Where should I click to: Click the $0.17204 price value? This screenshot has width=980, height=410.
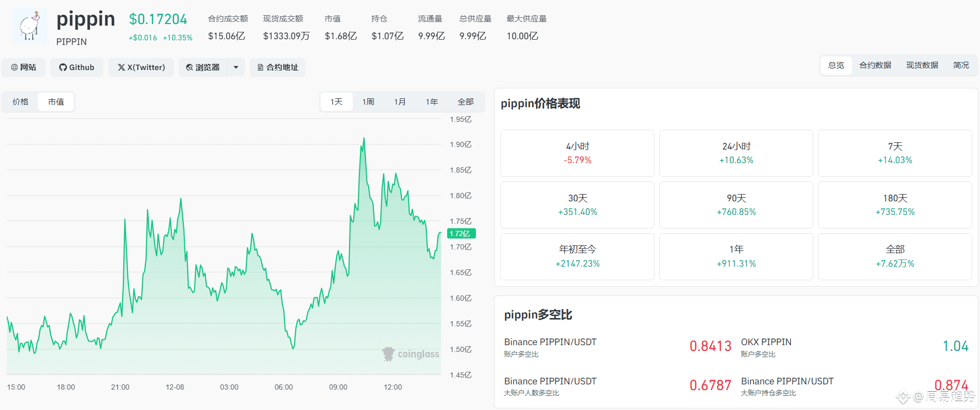(158, 19)
